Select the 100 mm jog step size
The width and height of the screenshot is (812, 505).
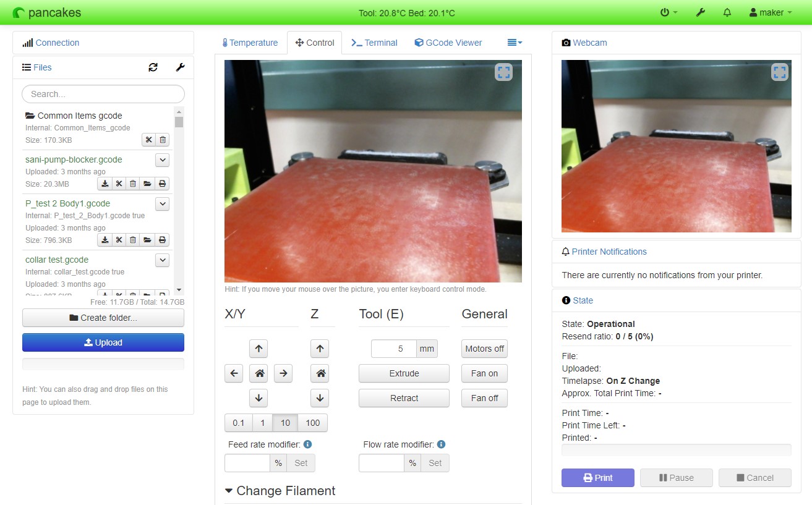tap(312, 423)
